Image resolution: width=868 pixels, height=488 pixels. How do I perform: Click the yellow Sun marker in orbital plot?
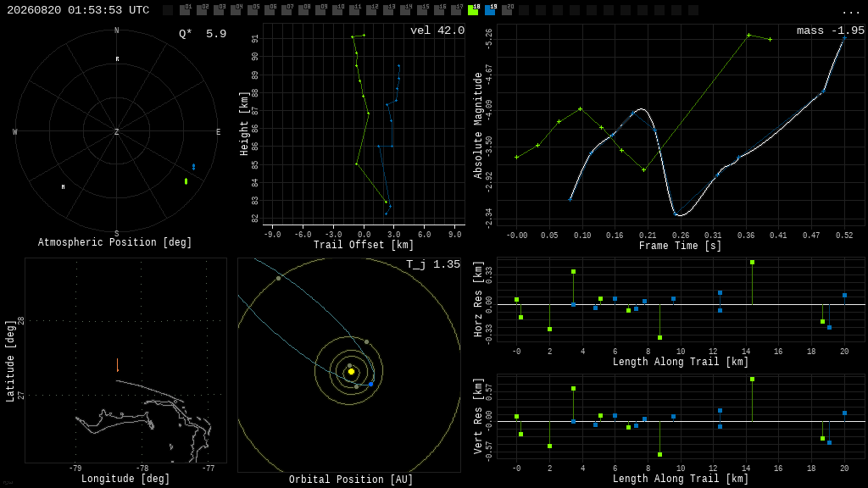pyautogui.click(x=351, y=371)
